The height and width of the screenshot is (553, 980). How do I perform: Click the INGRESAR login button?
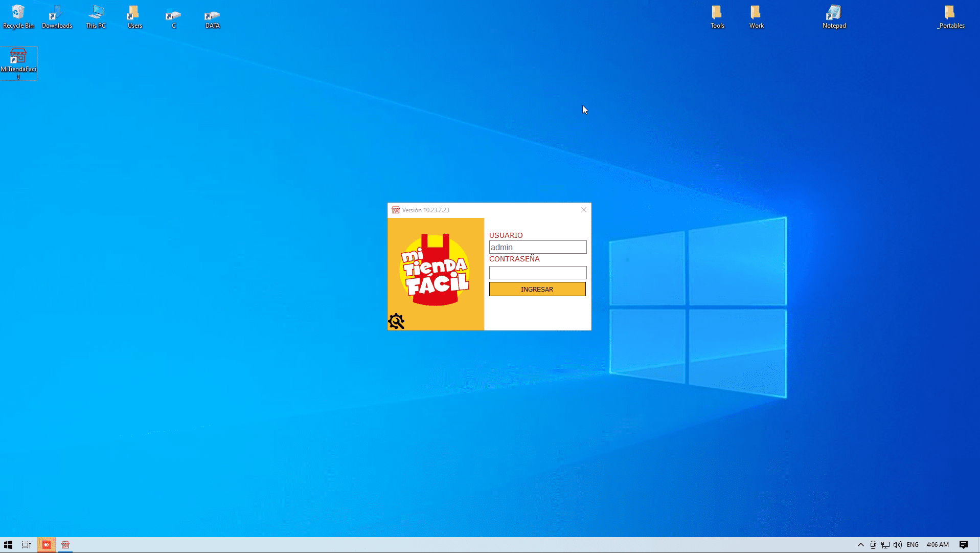[537, 289]
